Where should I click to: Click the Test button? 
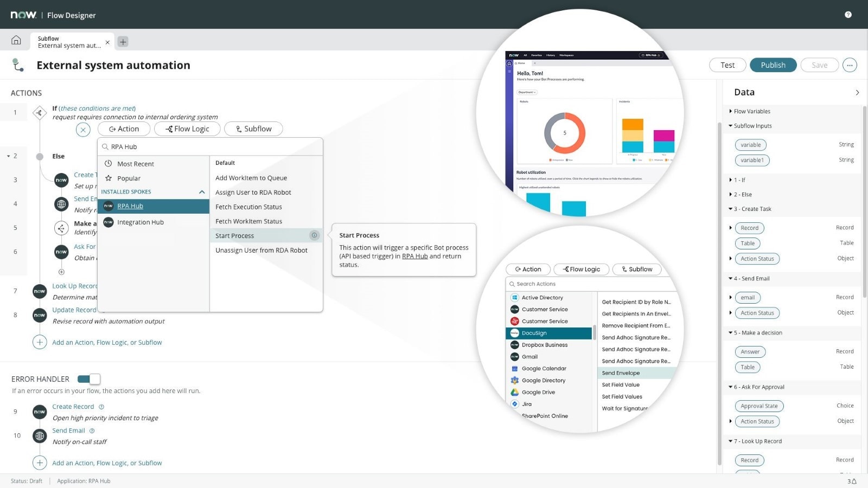point(727,65)
